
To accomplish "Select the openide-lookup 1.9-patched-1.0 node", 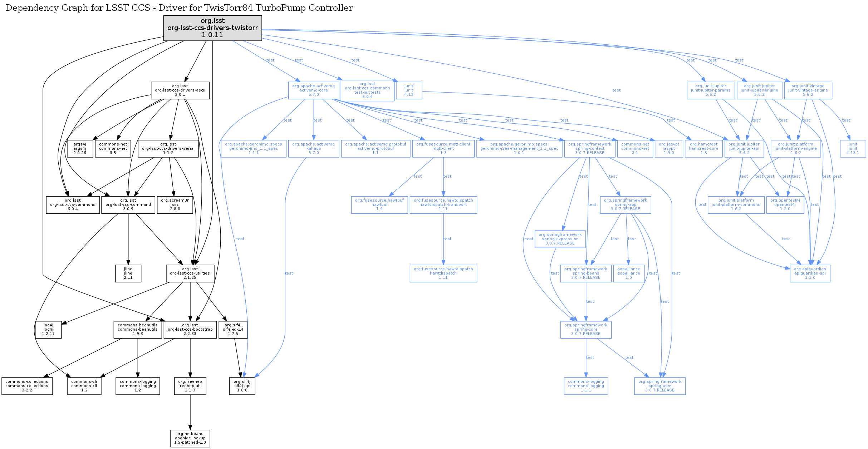I will [190, 438].
